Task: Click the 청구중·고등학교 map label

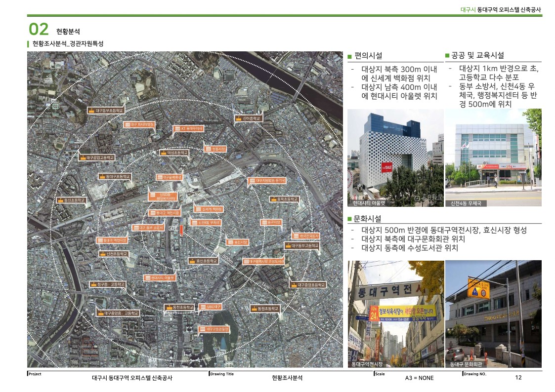Action: (107, 284)
